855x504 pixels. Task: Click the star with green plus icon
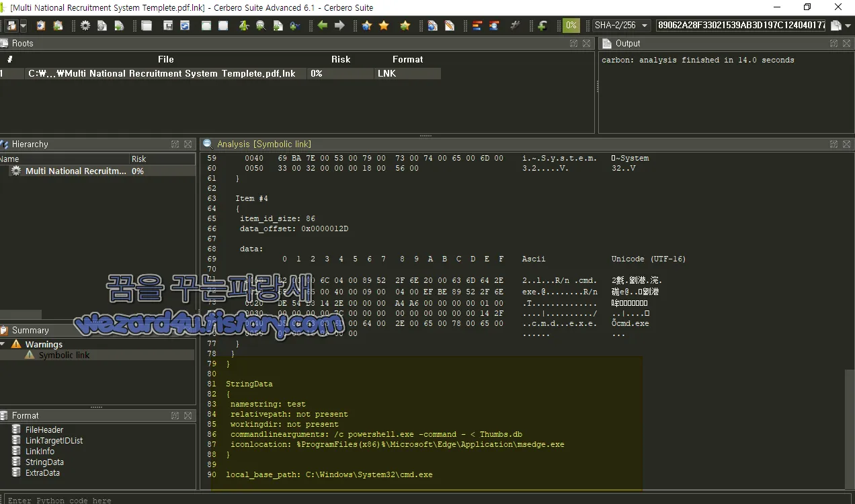[x=405, y=26]
